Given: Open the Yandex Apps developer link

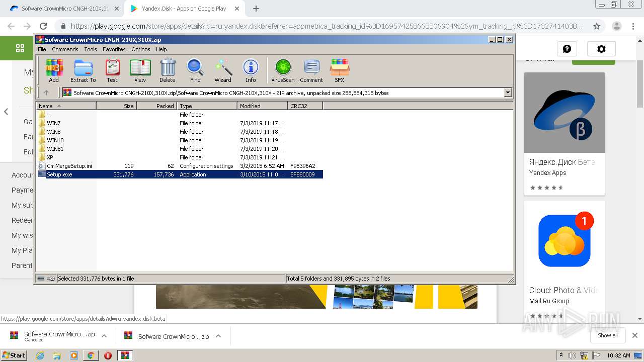Looking at the screenshot, I should coord(547,172).
